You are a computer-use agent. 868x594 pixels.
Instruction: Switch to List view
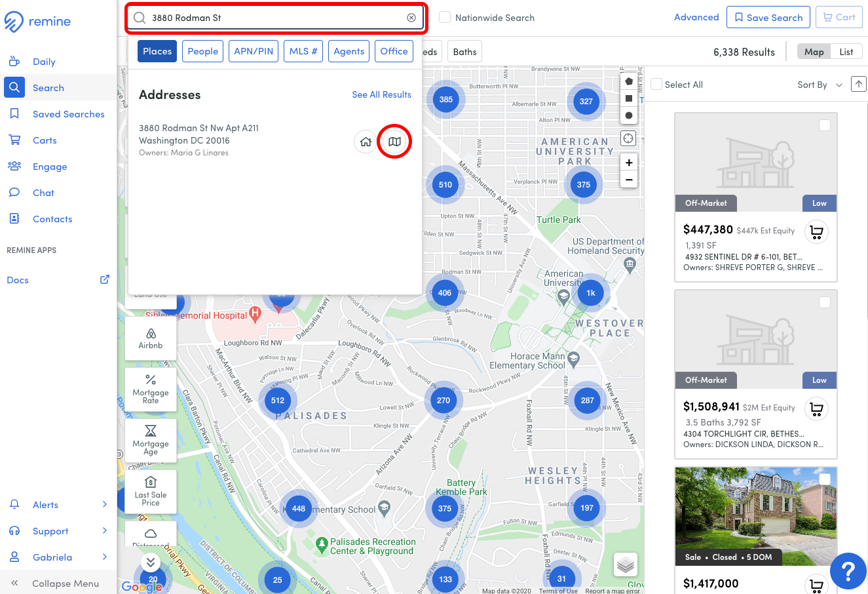tap(846, 52)
